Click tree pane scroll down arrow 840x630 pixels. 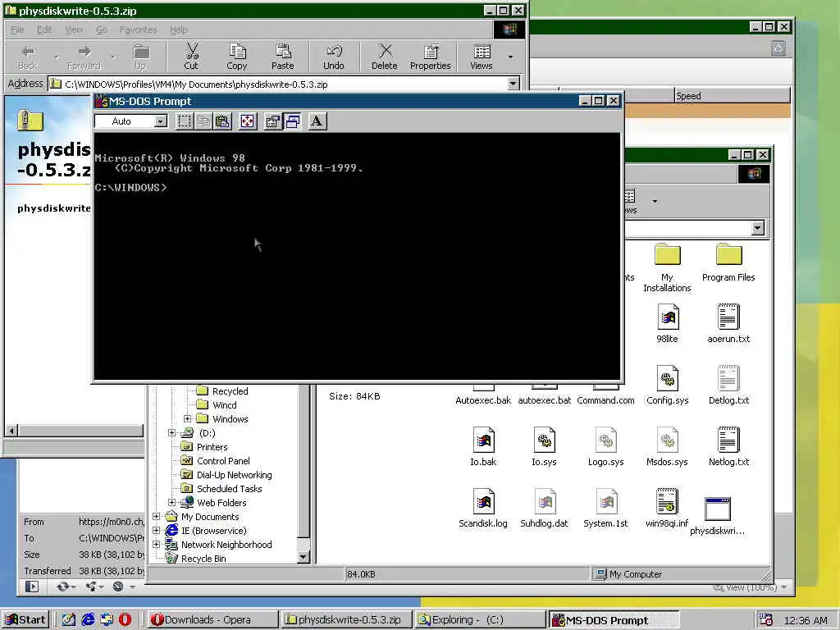tap(303, 557)
